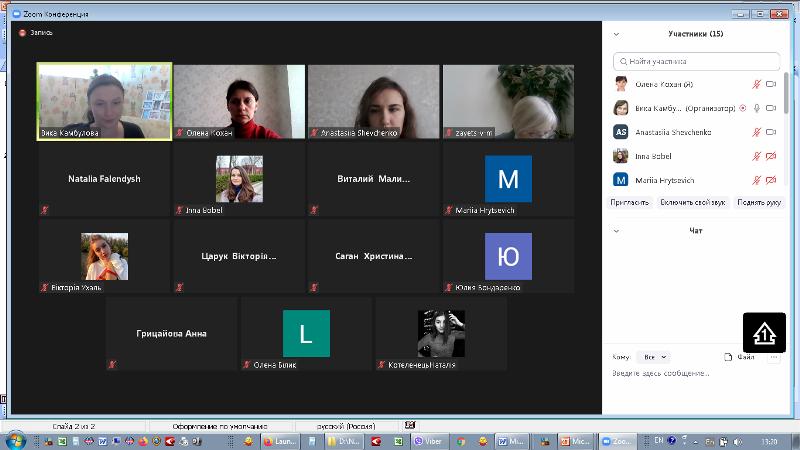The height and width of the screenshot is (450, 800).
Task: Open the chat more options ellipsis
Action: 774,357
